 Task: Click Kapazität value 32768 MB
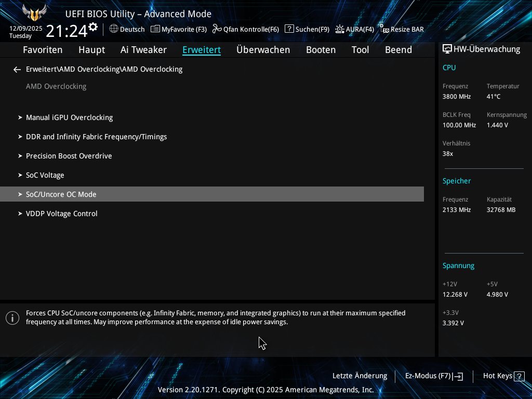pyautogui.click(x=501, y=210)
